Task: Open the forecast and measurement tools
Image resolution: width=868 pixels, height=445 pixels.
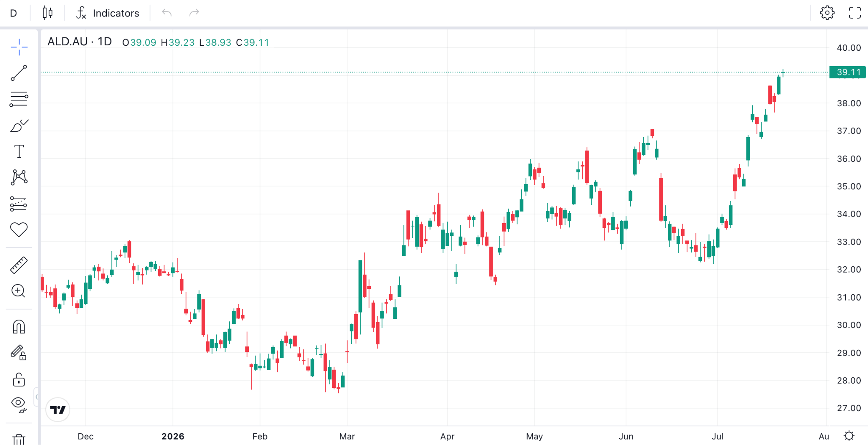Action: coord(19,204)
